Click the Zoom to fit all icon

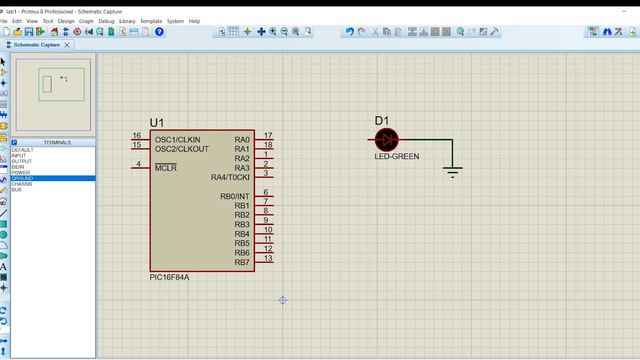(296, 31)
